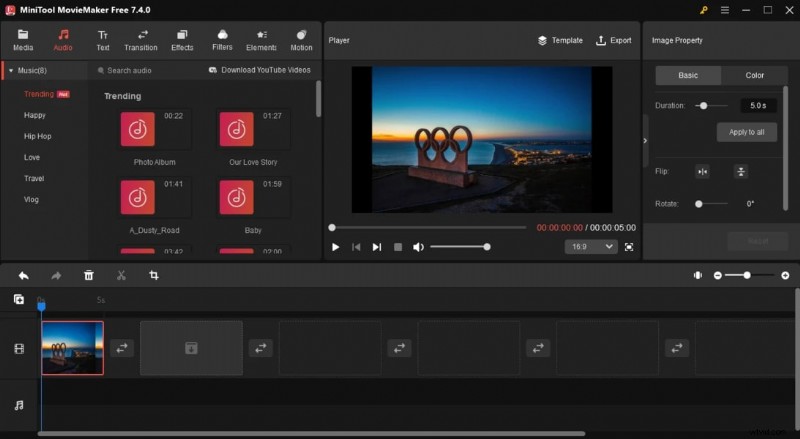This screenshot has width=800, height=439.
Task: Adjust the Duration slider
Action: point(712,106)
